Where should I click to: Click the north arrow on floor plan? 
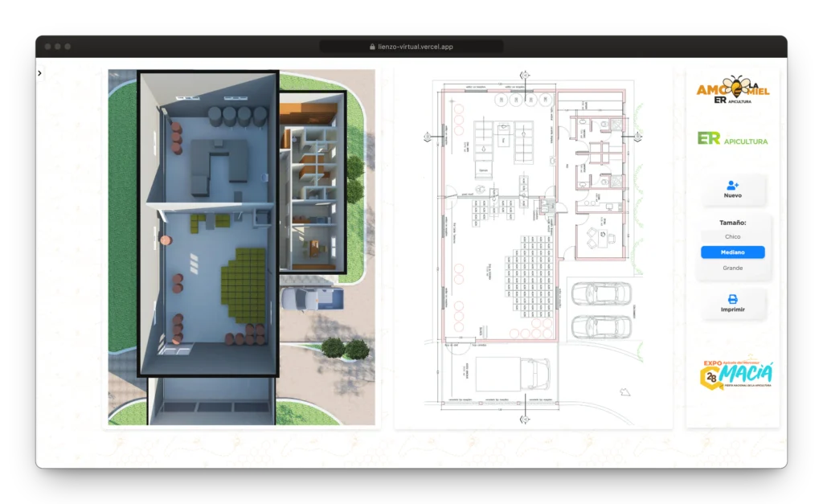coord(624,391)
